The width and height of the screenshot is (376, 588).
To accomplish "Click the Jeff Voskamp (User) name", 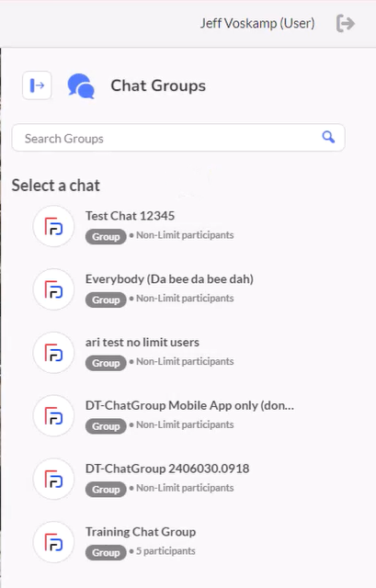I will (x=257, y=23).
